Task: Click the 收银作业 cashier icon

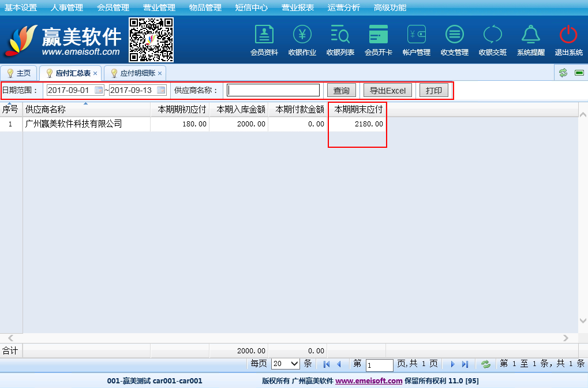Action: (302, 35)
